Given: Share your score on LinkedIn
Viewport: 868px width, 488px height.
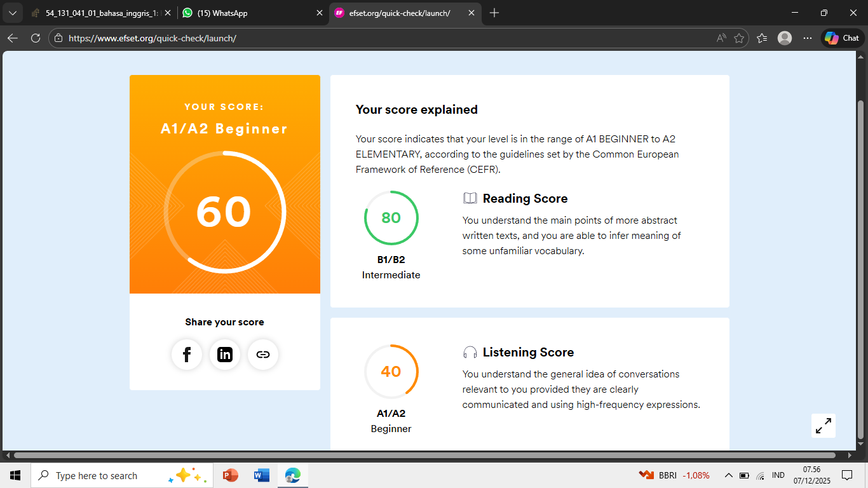Looking at the screenshot, I should (x=225, y=355).
